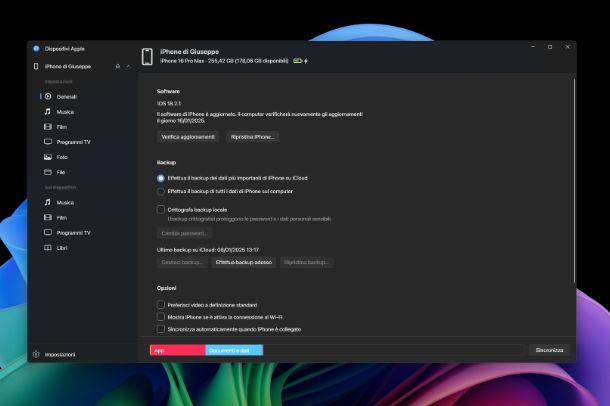The width and height of the screenshot is (610, 406).
Task: Collapse the iPhone di Giuseppe chevron in sidebar
Action: (128, 66)
